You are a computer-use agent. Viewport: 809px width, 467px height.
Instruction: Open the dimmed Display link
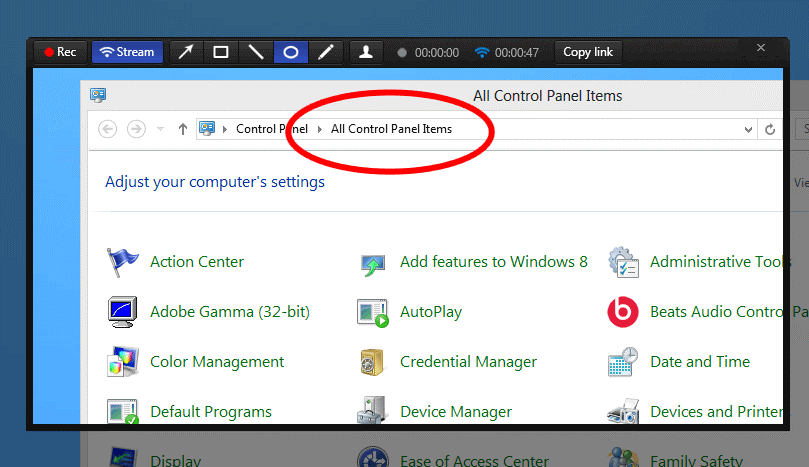click(175, 461)
